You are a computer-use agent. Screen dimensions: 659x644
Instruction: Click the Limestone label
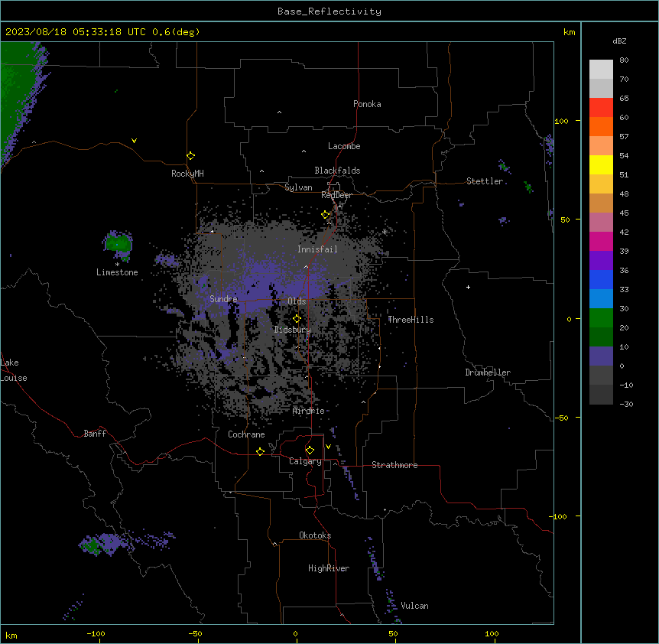[x=117, y=272]
